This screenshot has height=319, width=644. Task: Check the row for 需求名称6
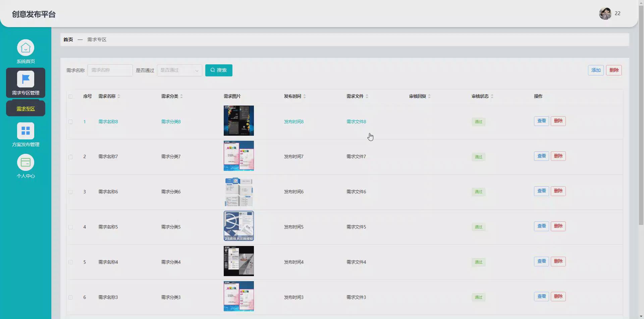[x=70, y=192]
